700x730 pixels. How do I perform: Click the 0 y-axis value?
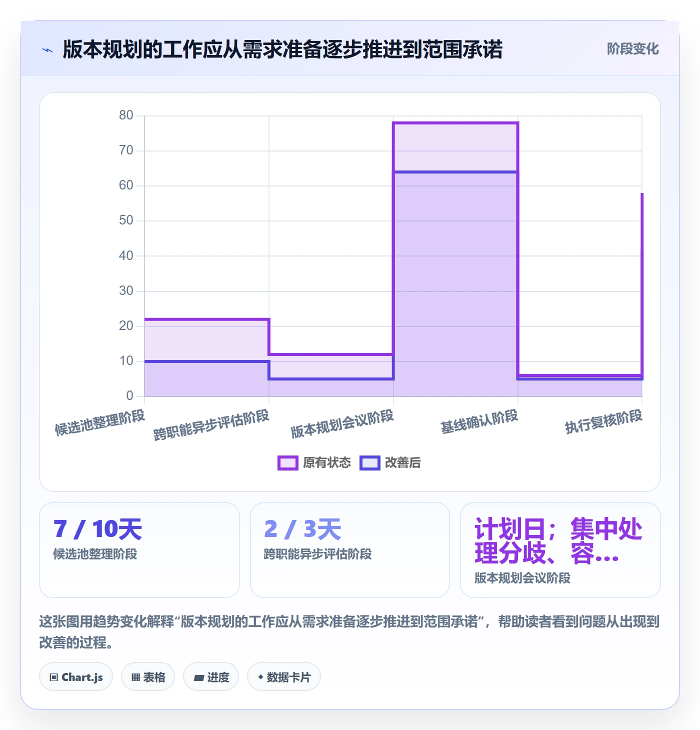pos(130,396)
